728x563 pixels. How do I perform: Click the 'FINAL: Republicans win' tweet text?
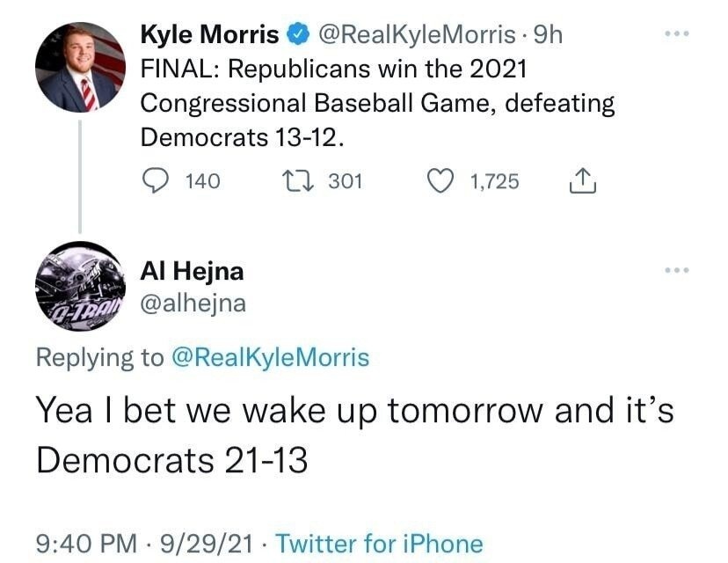click(334, 69)
